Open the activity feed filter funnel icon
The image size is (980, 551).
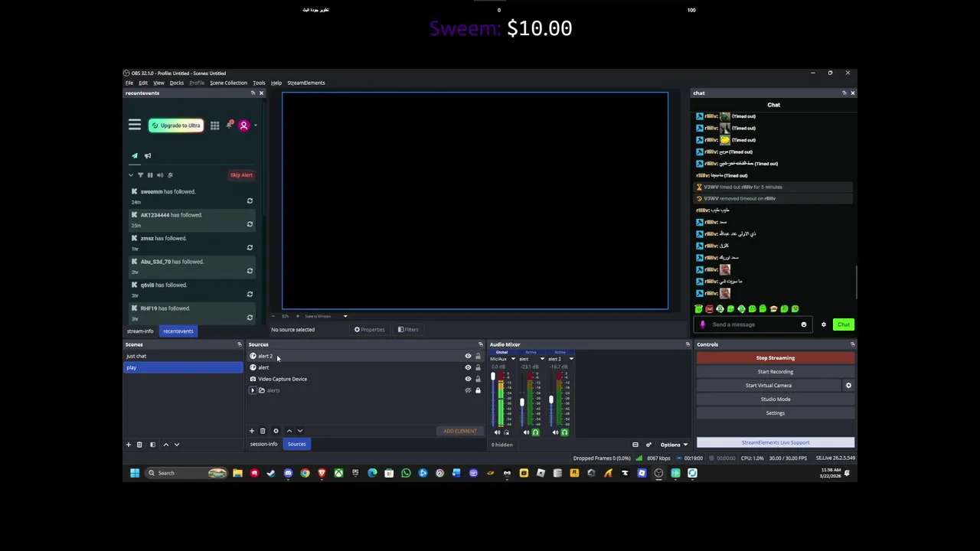pos(140,175)
